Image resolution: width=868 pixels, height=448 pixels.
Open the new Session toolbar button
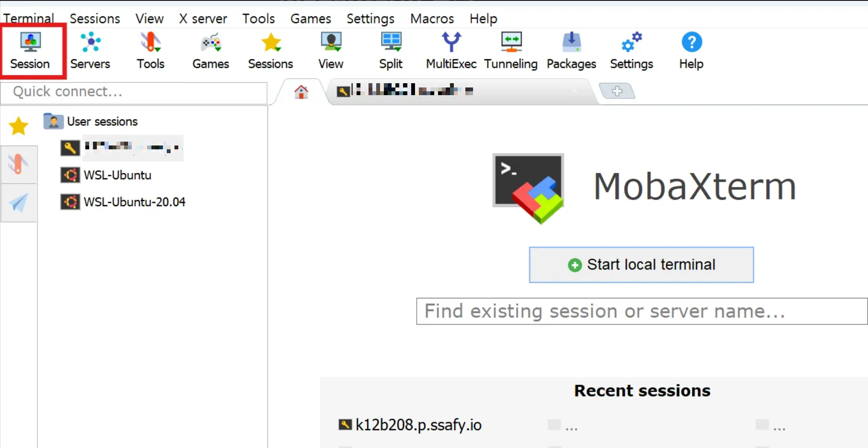[x=30, y=51]
